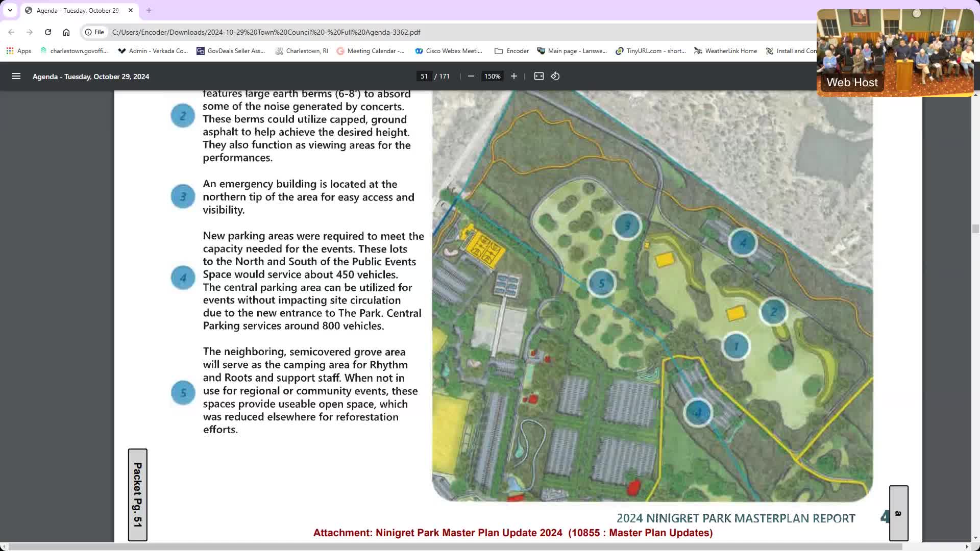Image resolution: width=980 pixels, height=551 pixels.
Task: Click map marker 3 at northern tip
Action: click(627, 226)
